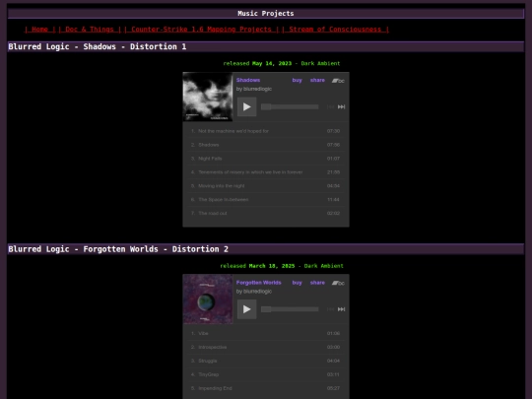Image resolution: width=532 pixels, height=399 pixels.
Task: Select track 'Impending End'
Action: [266, 388]
